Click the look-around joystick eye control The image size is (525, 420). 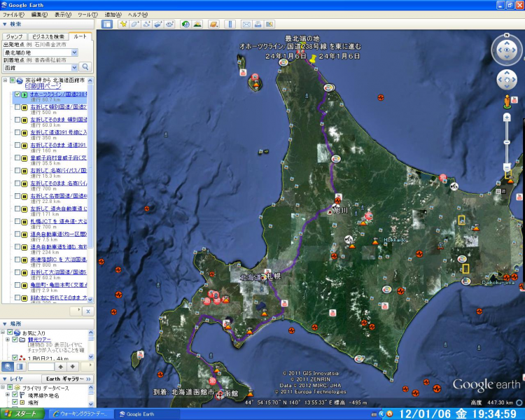click(x=507, y=50)
